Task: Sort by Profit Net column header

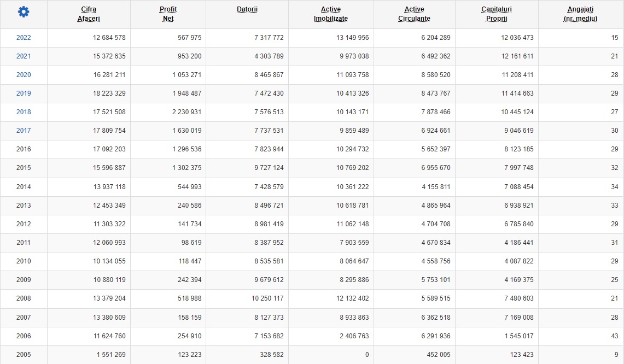Action: (x=168, y=14)
